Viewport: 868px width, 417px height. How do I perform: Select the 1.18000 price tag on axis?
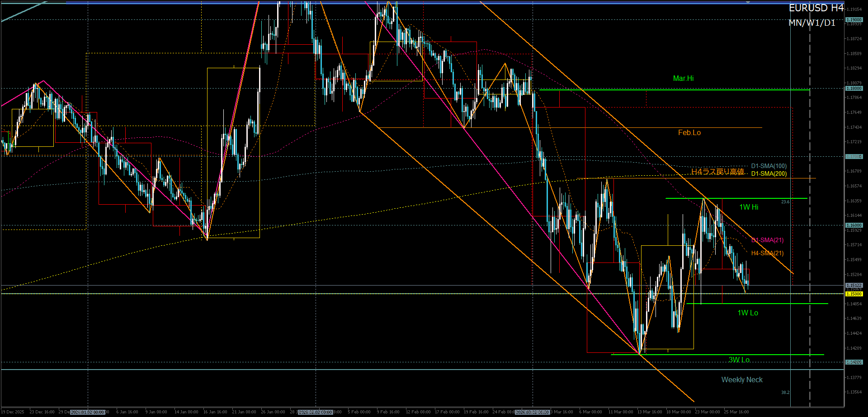click(x=854, y=89)
